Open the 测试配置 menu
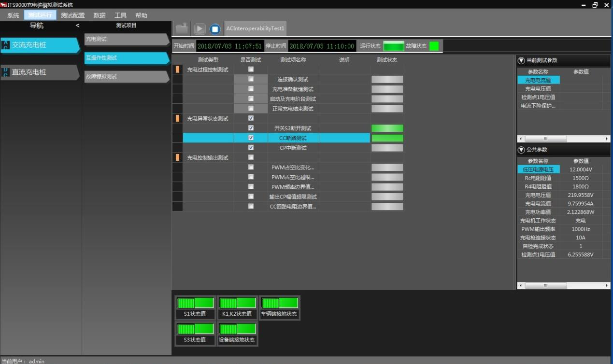Image resolution: width=613 pixels, height=364 pixels. pyautogui.click(x=72, y=15)
